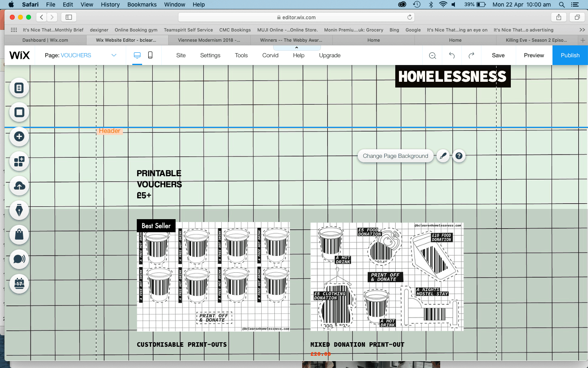Select the mixed donation print-out image
This screenshot has height=368, width=588.
point(387,276)
